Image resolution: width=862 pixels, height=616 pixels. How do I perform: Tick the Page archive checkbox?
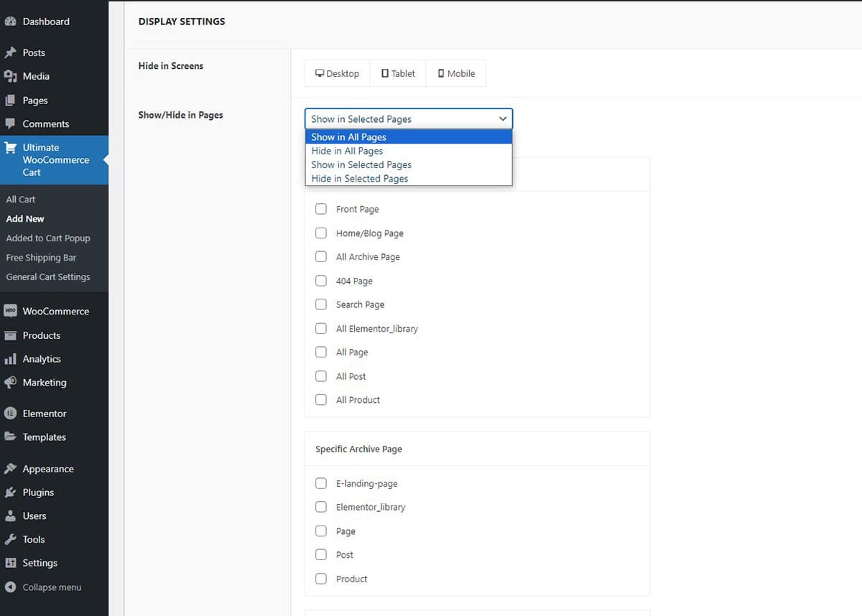point(321,531)
